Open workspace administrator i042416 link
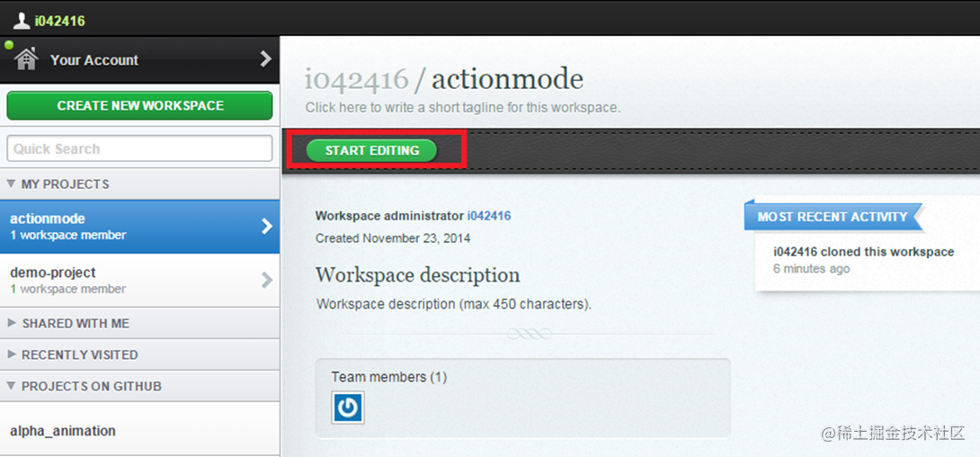This screenshot has height=457, width=980. pos(489,216)
